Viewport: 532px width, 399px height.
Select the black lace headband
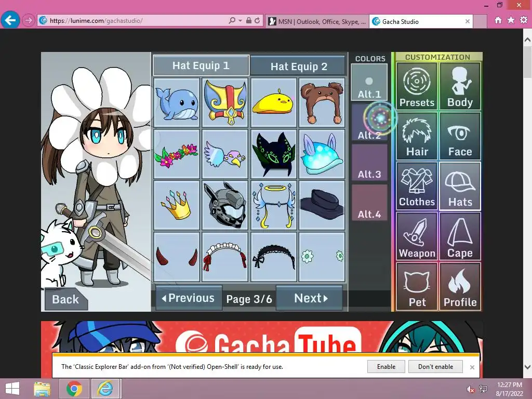pyautogui.click(x=274, y=257)
